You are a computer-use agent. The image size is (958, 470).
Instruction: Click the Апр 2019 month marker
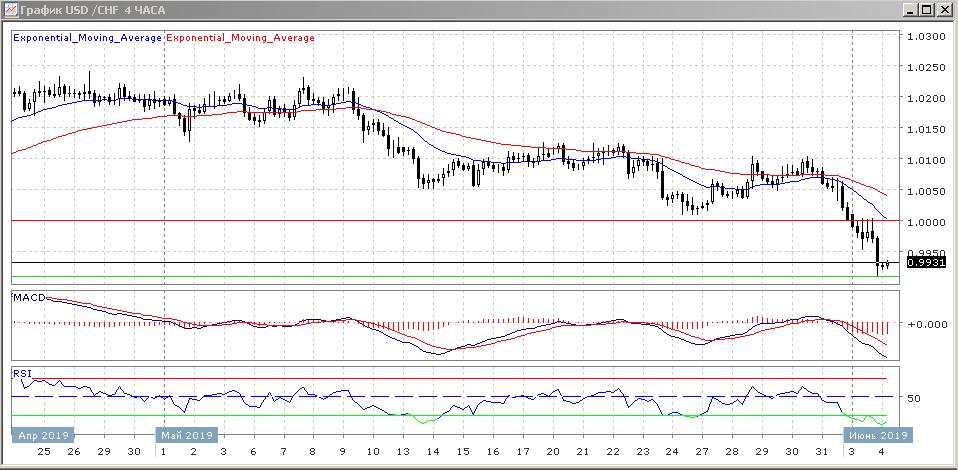(43, 435)
